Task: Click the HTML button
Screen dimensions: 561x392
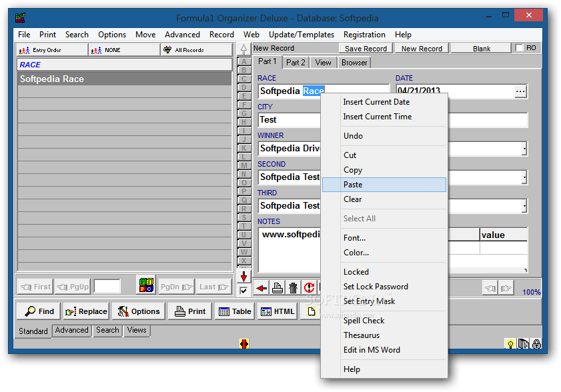Action: coord(277,311)
